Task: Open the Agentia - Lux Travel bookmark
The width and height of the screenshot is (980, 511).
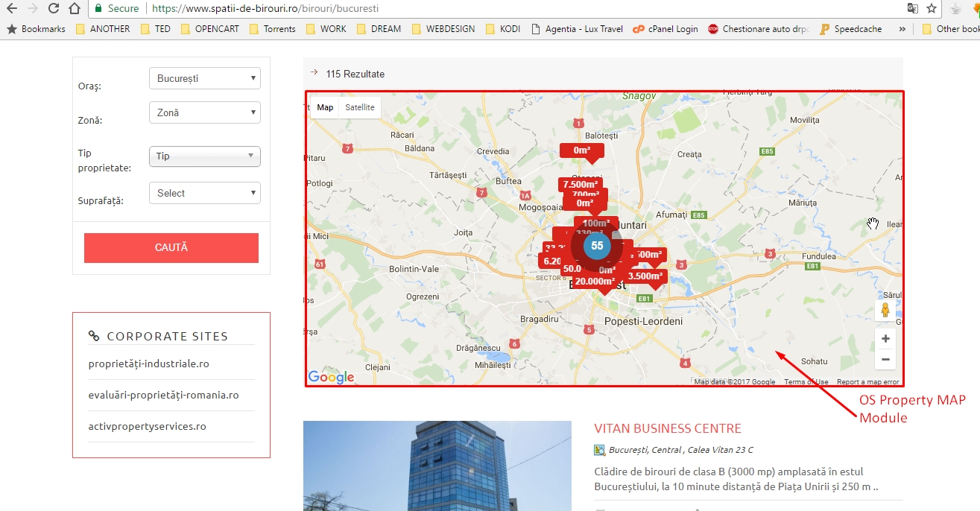Action: click(x=577, y=29)
